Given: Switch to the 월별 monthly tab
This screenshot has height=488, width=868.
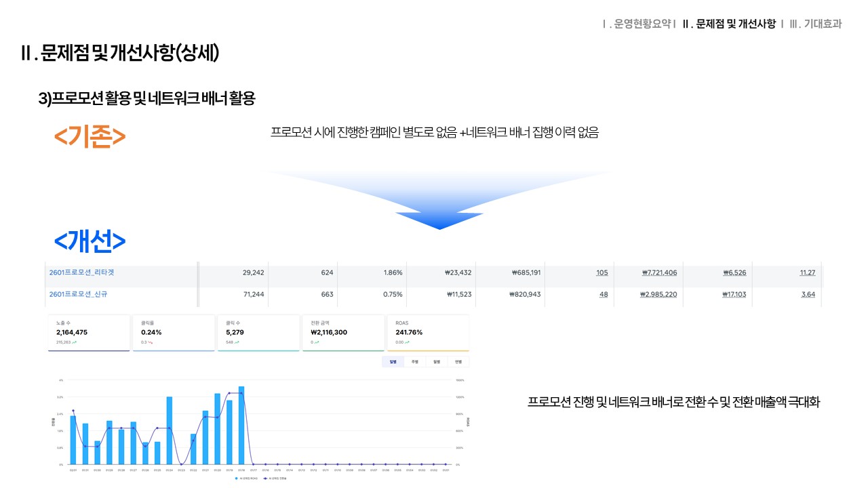Looking at the screenshot, I should pyautogui.click(x=436, y=362).
